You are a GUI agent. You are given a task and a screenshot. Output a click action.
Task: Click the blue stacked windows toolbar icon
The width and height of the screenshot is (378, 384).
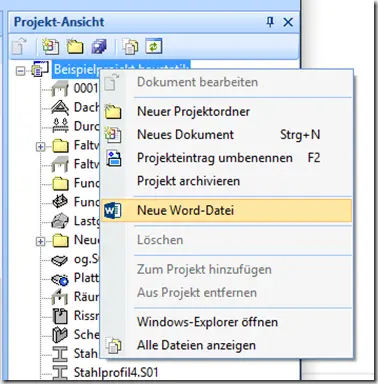pyautogui.click(x=99, y=46)
